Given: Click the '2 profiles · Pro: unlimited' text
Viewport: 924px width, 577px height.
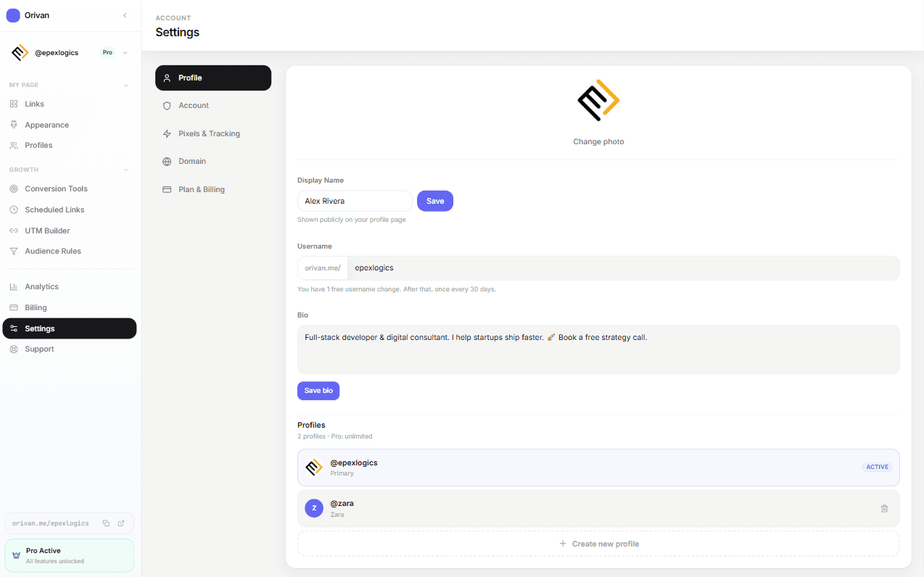Looking at the screenshot, I should click(x=335, y=436).
